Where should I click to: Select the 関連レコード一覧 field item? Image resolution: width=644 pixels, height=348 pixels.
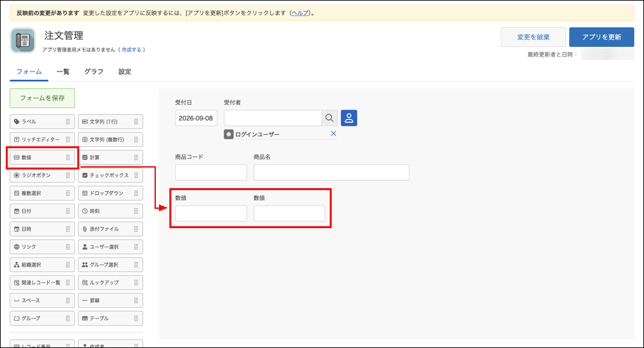43,282
